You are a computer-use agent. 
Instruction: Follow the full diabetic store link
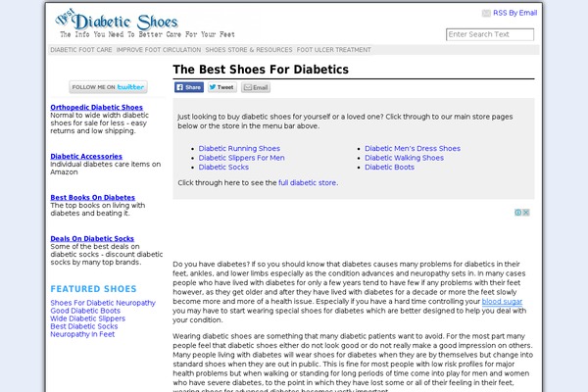pos(307,182)
